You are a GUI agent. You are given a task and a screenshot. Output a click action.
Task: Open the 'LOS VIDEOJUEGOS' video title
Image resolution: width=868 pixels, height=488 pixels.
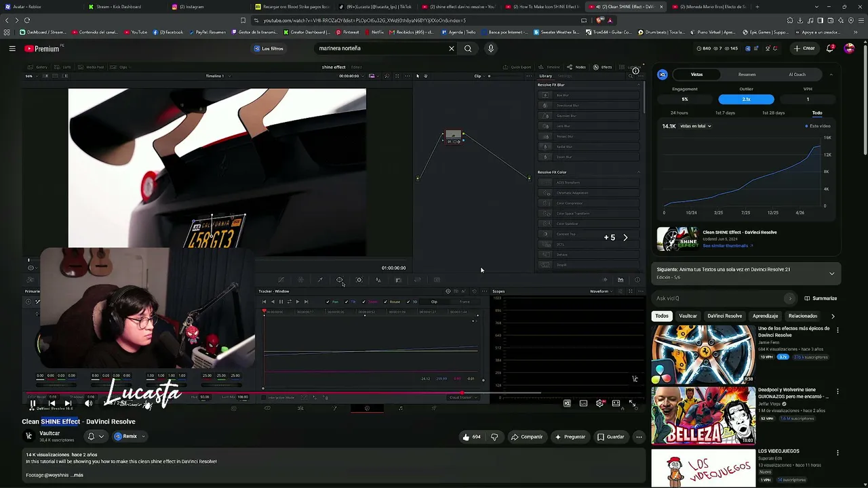pyautogui.click(x=778, y=451)
